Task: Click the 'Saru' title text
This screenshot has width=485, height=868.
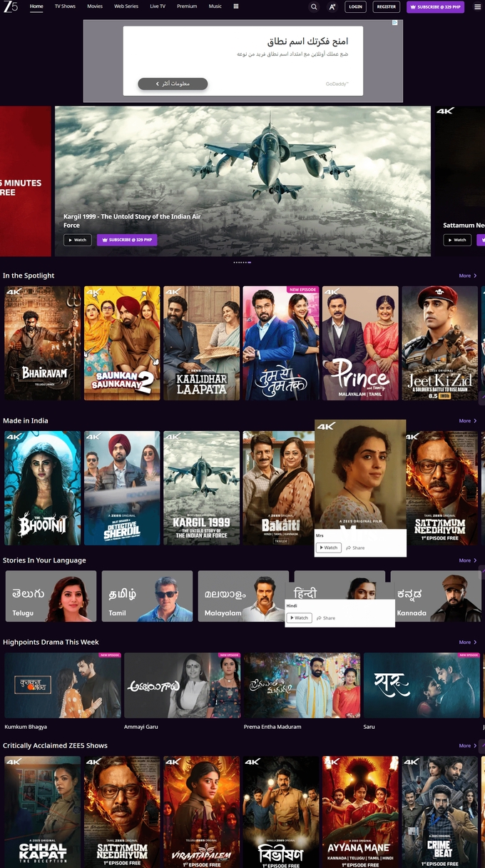Action: coord(369,727)
